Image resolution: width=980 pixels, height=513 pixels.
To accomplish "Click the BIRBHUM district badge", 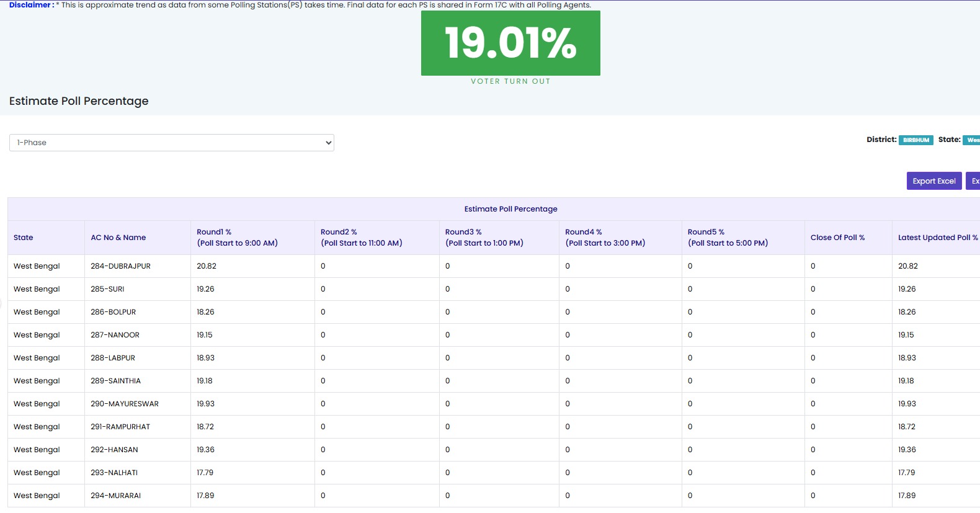I will coord(915,140).
